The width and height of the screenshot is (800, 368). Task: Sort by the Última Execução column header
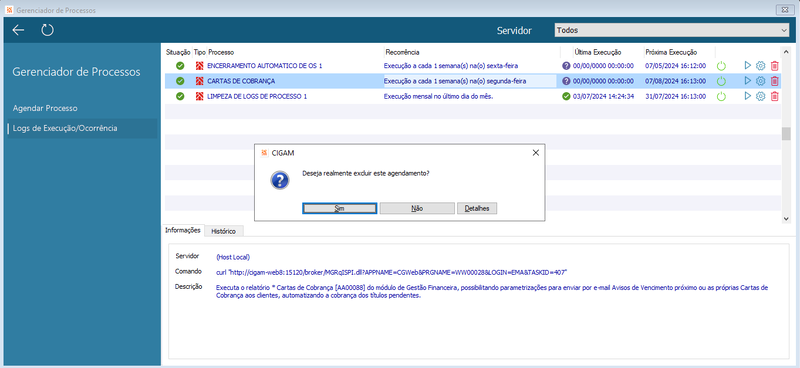pyautogui.click(x=597, y=52)
